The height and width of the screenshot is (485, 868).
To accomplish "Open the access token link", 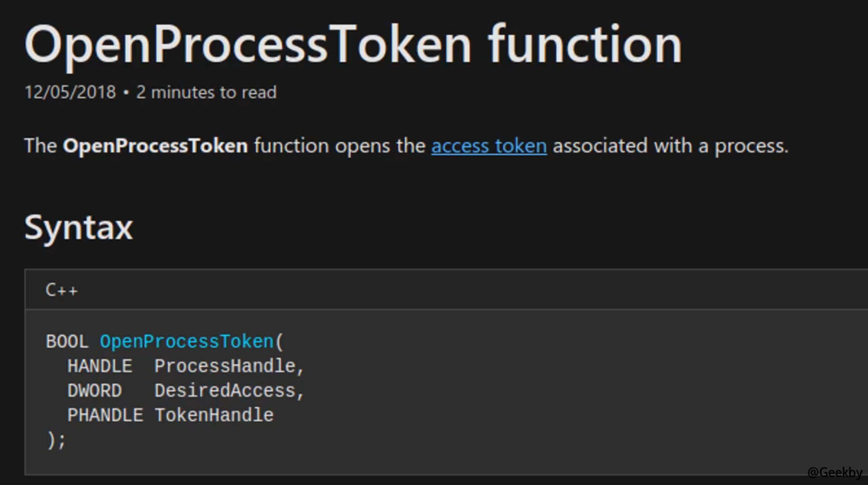I will pos(489,146).
